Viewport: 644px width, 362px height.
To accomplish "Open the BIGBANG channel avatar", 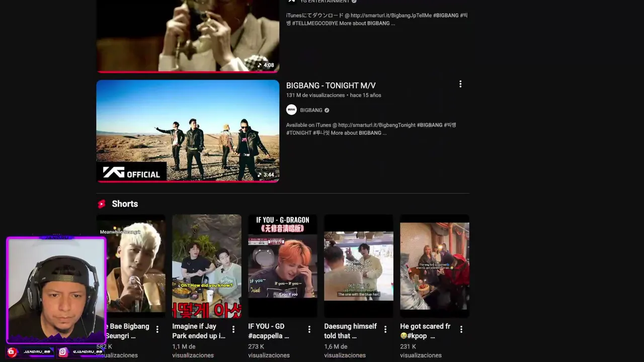I will (x=291, y=110).
